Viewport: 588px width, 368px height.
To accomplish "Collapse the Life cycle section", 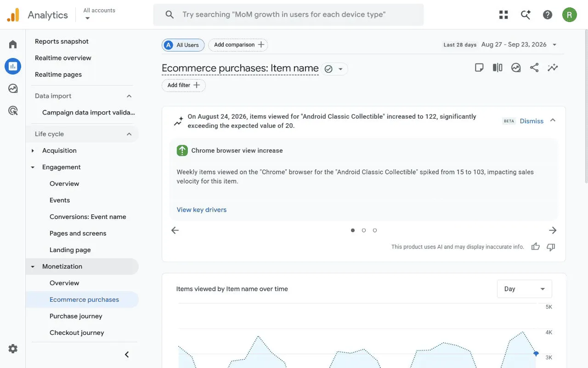I will tap(129, 134).
